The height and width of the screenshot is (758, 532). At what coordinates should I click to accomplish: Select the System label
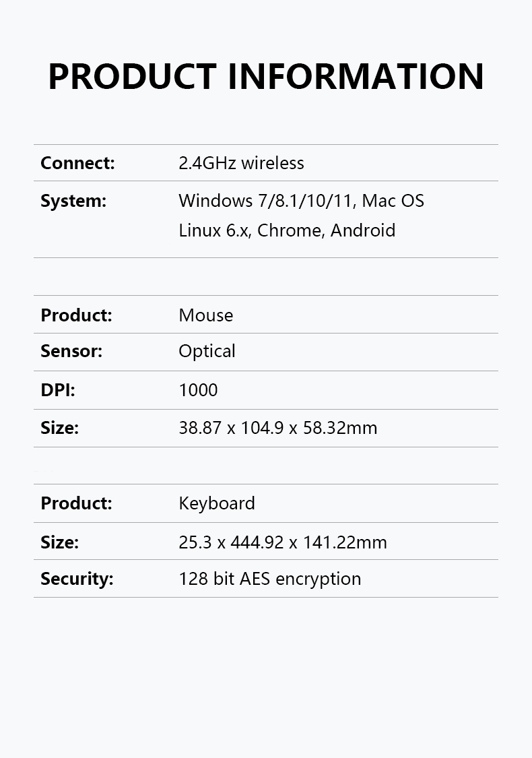pyautogui.click(x=73, y=201)
